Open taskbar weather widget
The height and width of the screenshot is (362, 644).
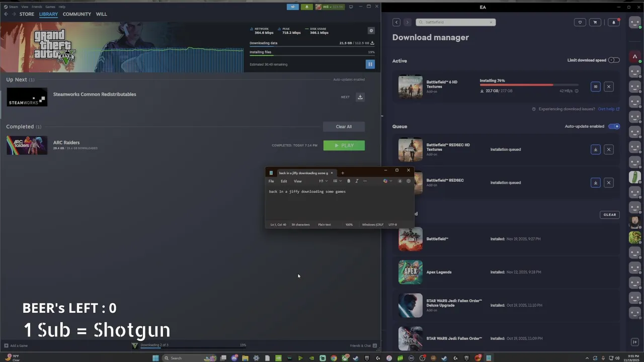point(12,358)
